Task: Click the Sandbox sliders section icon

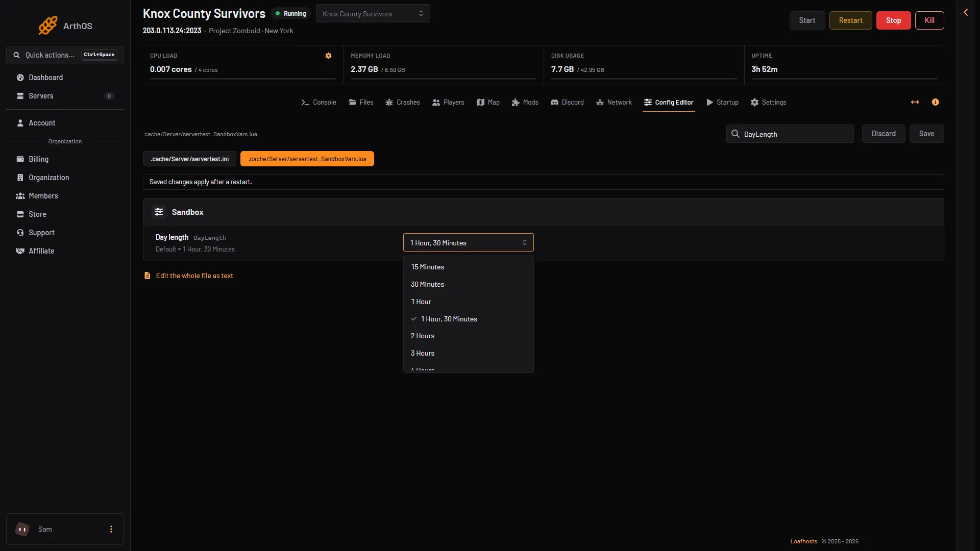Action: [159, 212]
